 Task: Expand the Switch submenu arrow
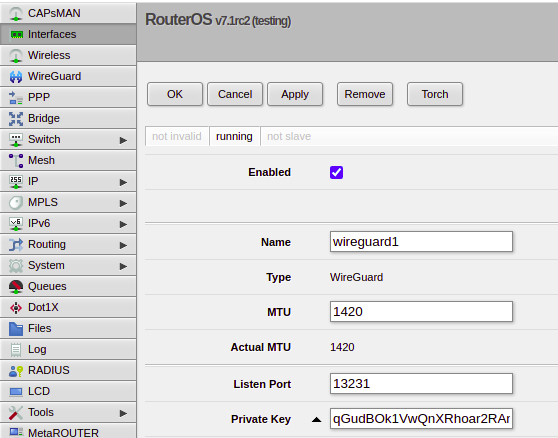(123, 140)
